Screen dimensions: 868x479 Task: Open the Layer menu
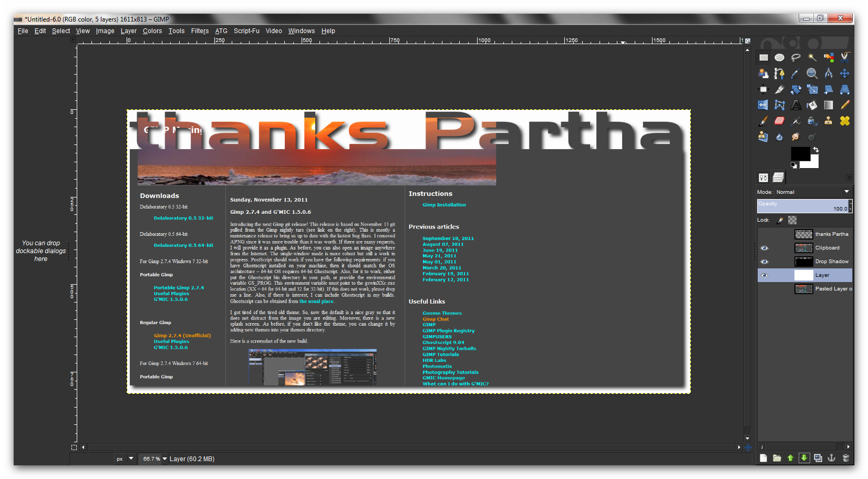point(129,31)
